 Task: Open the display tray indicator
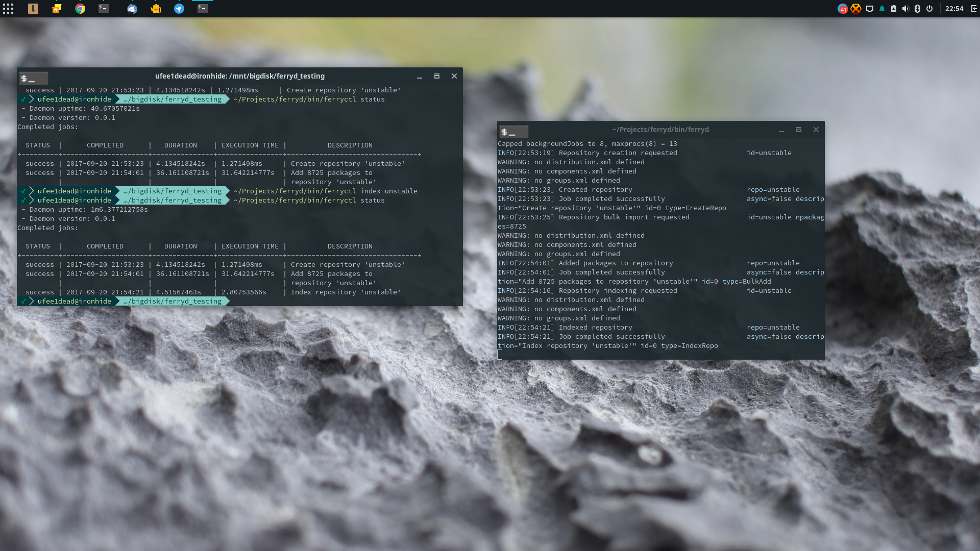pos(870,9)
